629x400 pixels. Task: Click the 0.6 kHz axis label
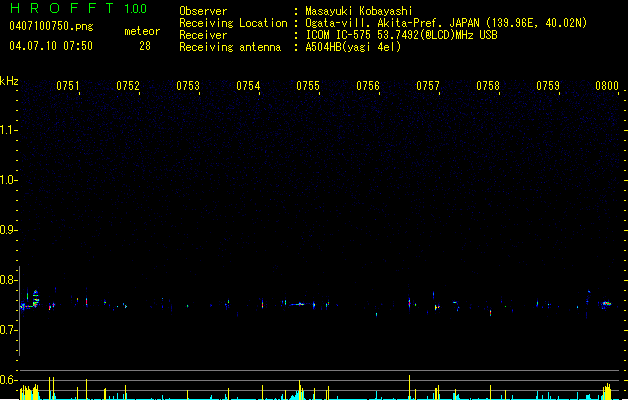[x=8, y=380]
